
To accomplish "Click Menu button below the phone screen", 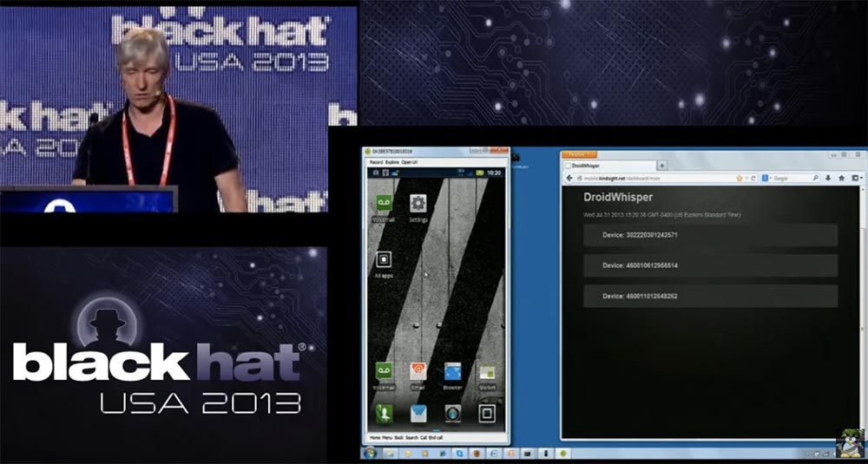I will [x=387, y=437].
